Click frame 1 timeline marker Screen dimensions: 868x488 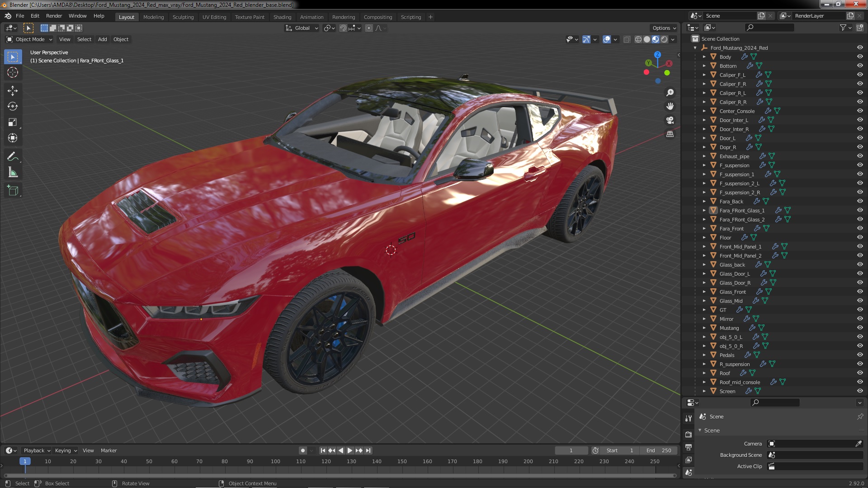25,461
